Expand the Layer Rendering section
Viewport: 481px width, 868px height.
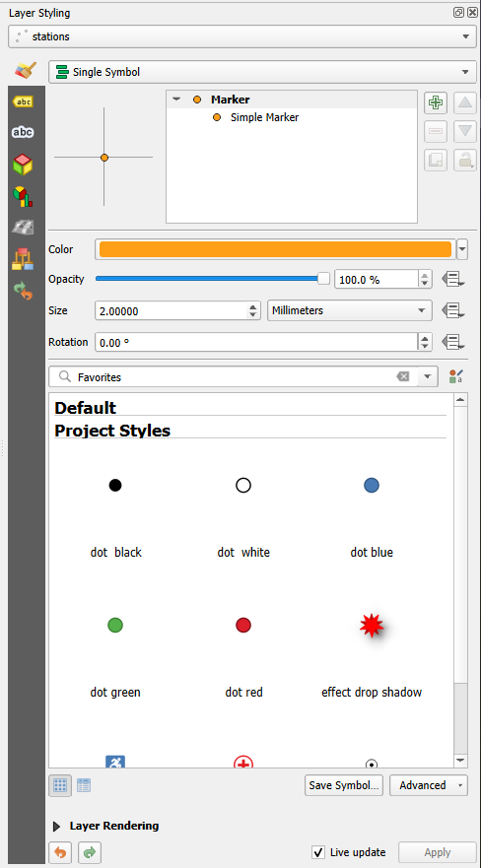click(56, 827)
